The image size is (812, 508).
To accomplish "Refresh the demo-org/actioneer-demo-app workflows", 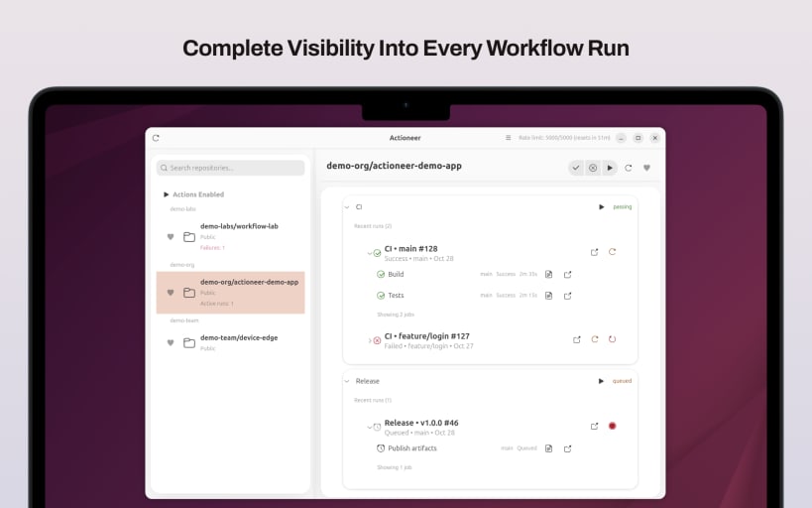I will (629, 168).
